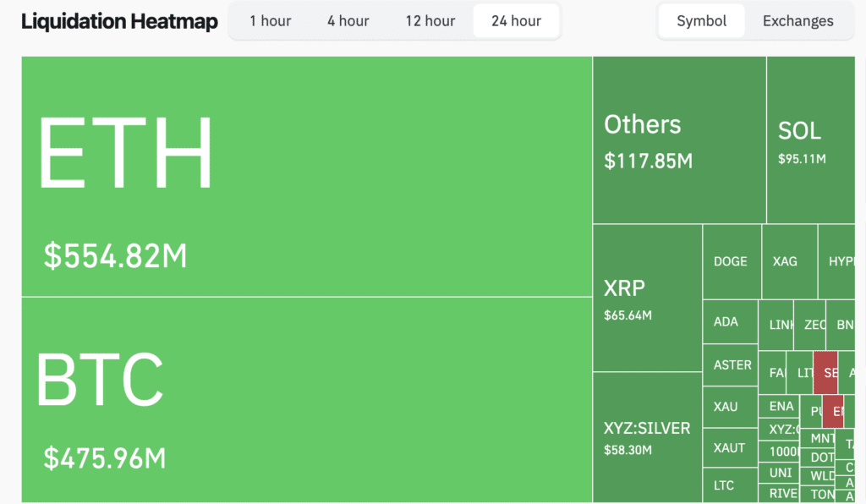This screenshot has height=504, width=866.
Task: Open the DOT heatmap tile
Action: coord(818,457)
